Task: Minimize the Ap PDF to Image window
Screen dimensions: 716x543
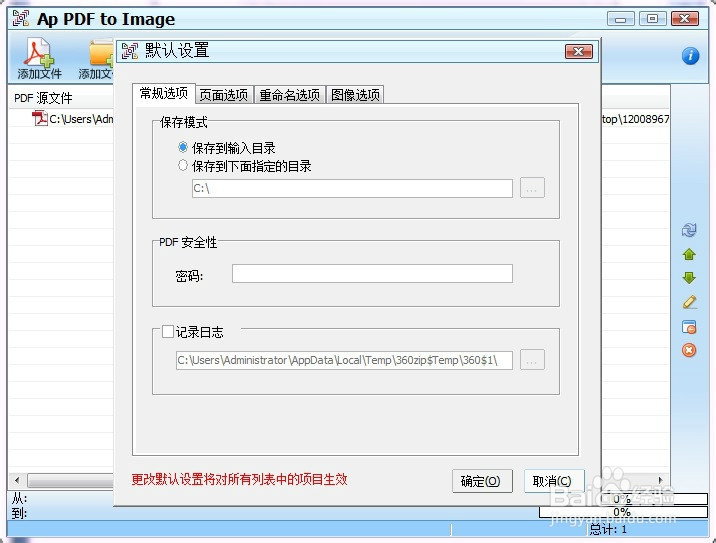Action: point(620,19)
